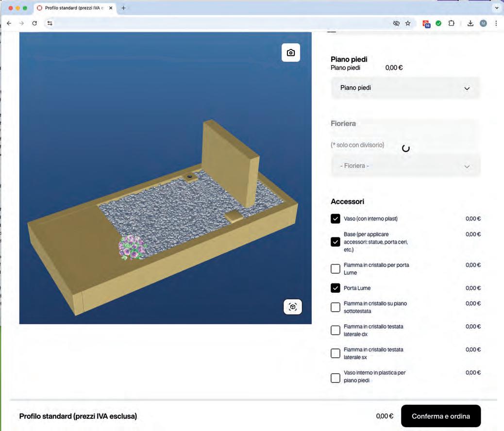The height and width of the screenshot is (431, 504).
Task: Click the Piano piedi section heading
Action: (349, 59)
